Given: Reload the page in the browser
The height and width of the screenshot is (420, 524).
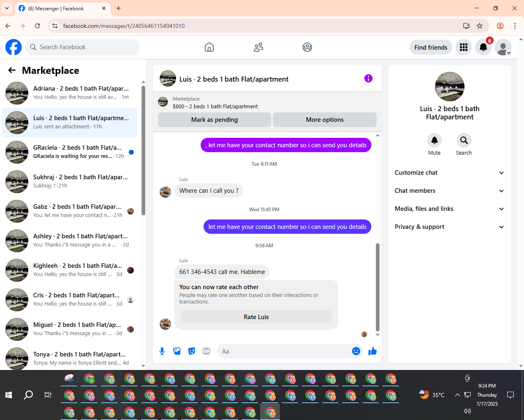Looking at the screenshot, I should (37, 26).
